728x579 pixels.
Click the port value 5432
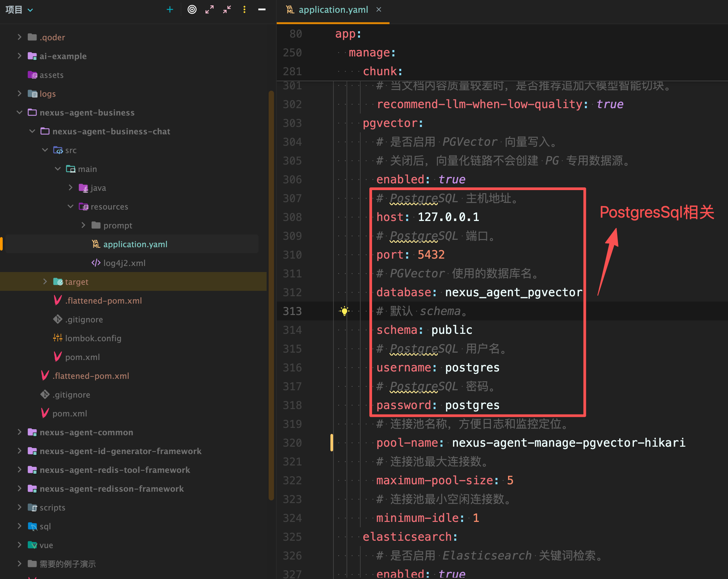tap(431, 254)
